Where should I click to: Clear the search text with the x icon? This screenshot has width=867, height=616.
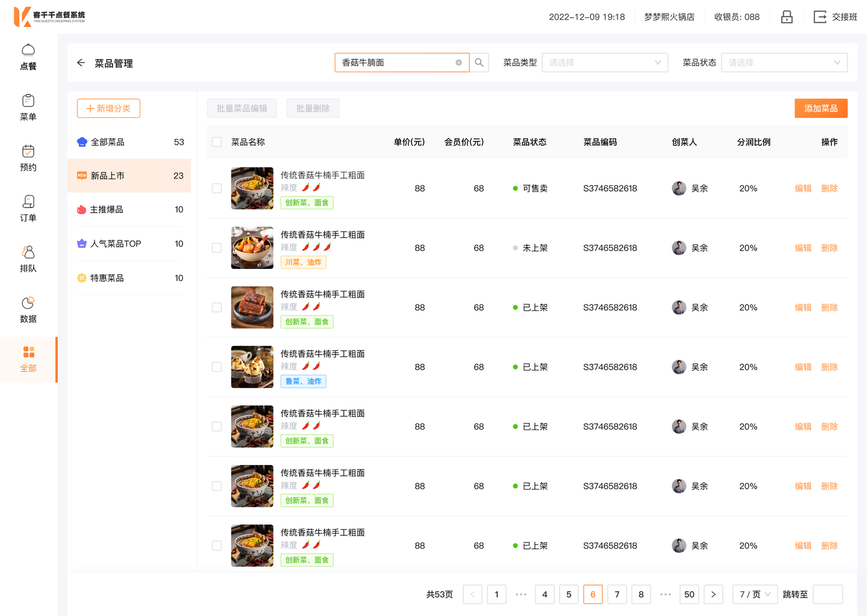tap(458, 63)
